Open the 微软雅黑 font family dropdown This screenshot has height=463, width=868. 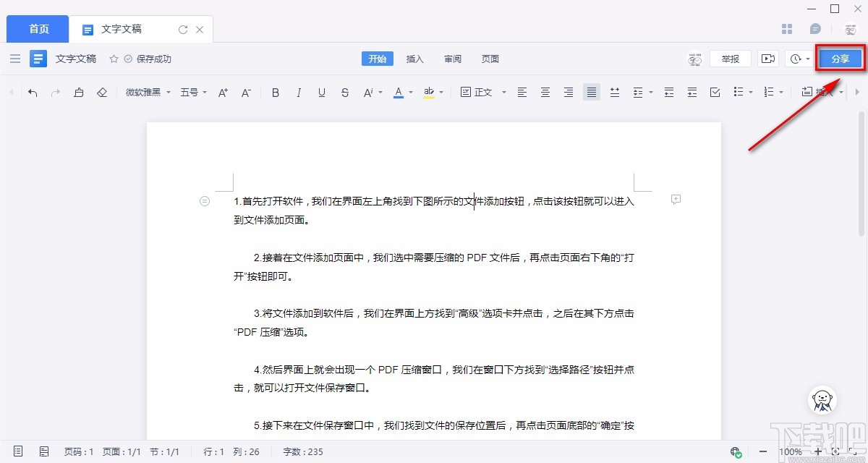click(x=148, y=93)
